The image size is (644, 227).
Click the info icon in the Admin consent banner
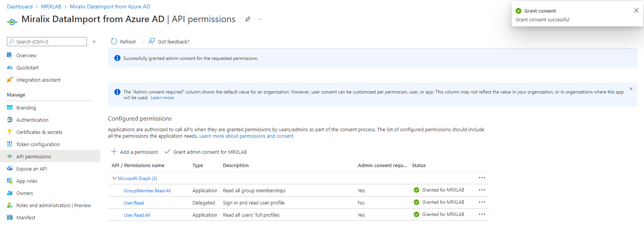click(x=117, y=92)
